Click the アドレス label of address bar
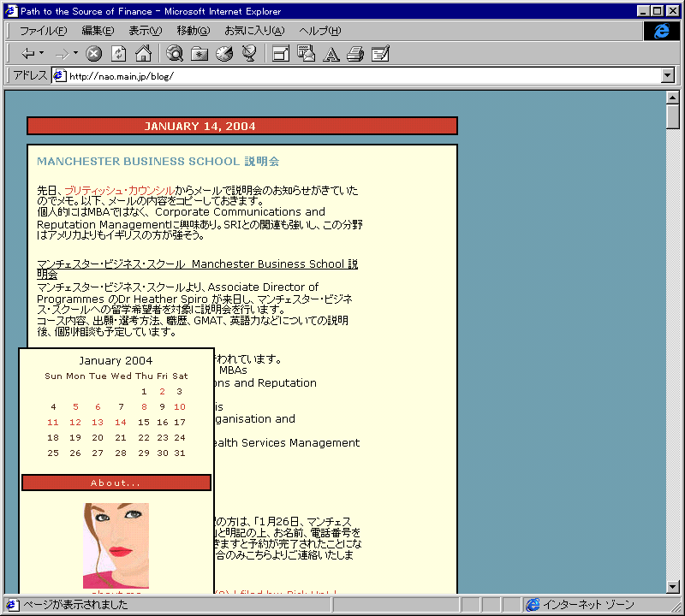The height and width of the screenshot is (616, 685). pyautogui.click(x=30, y=75)
